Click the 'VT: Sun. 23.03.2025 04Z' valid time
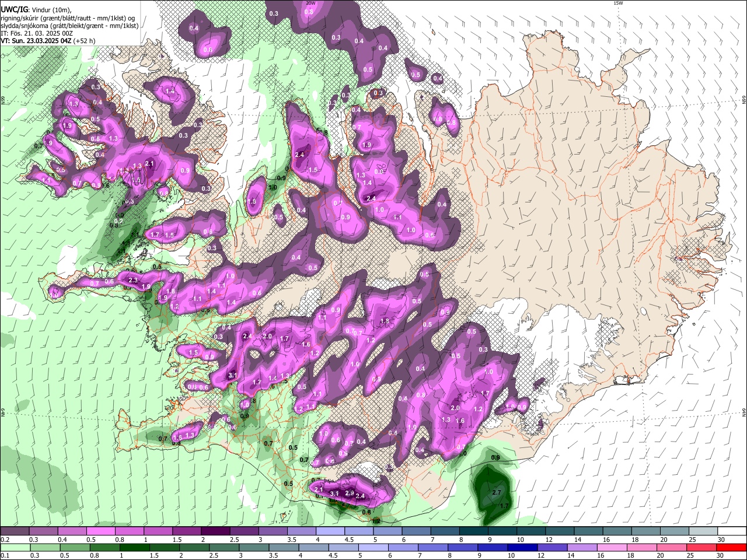The image size is (747, 560). coord(36,41)
